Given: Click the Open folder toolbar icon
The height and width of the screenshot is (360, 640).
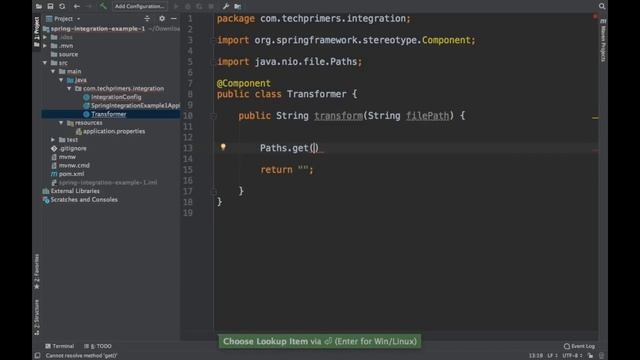Looking at the screenshot, I should (x=39, y=6).
